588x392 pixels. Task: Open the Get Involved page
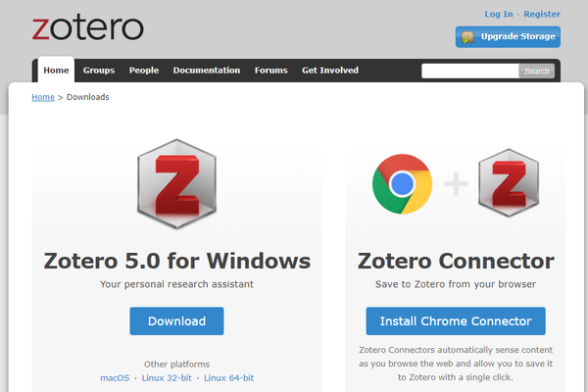[x=330, y=71]
